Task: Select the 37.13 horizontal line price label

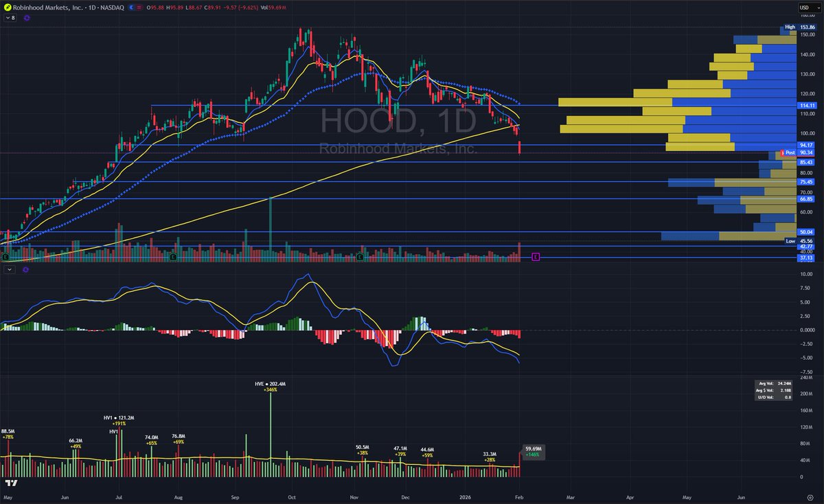Action: [806, 258]
